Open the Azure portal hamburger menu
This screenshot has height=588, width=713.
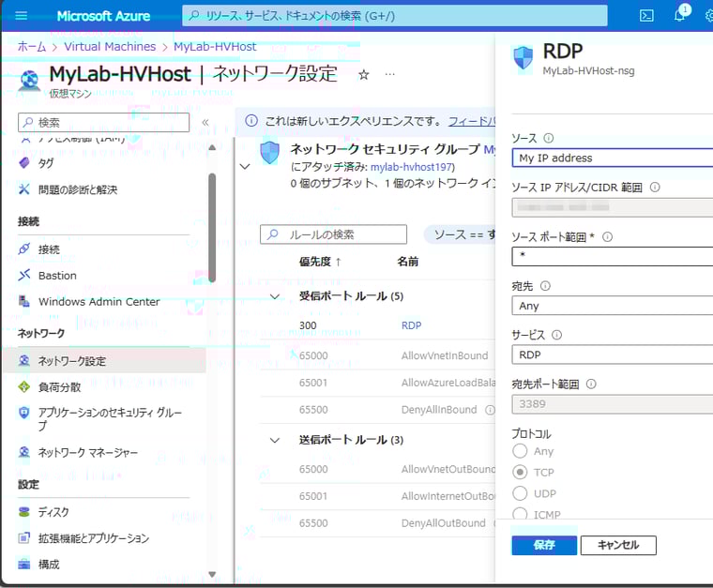point(21,16)
